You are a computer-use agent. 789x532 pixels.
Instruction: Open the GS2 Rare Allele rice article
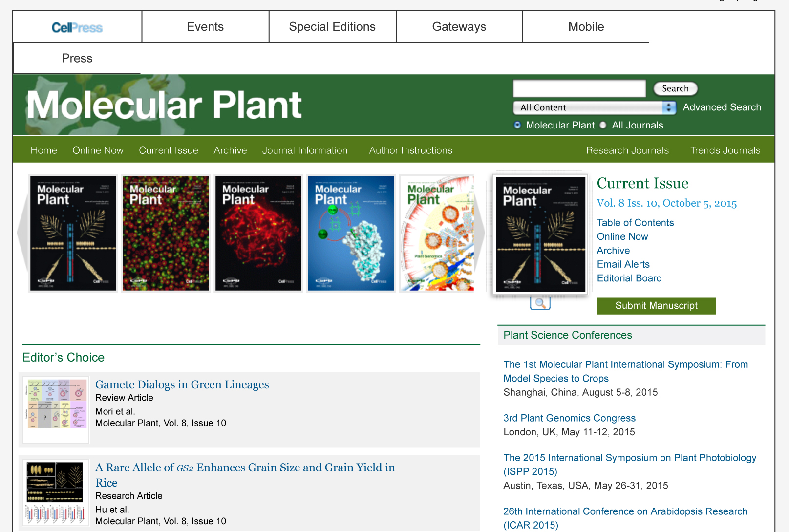[x=245, y=475]
